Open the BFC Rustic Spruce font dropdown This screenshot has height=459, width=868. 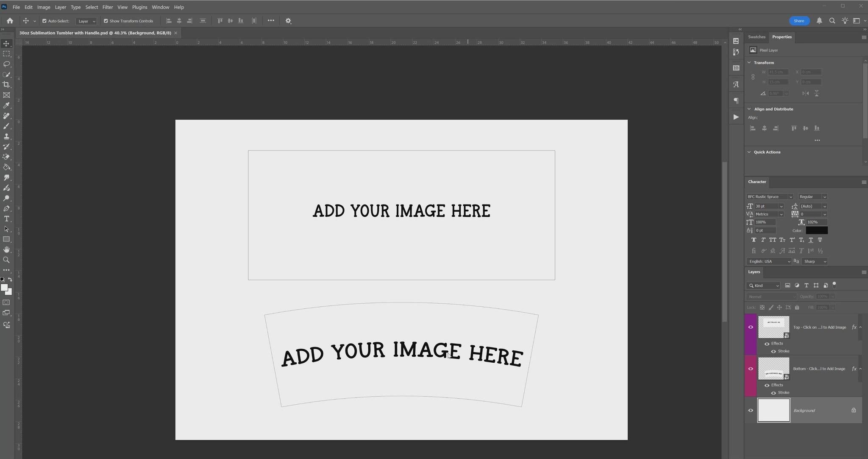coord(790,197)
